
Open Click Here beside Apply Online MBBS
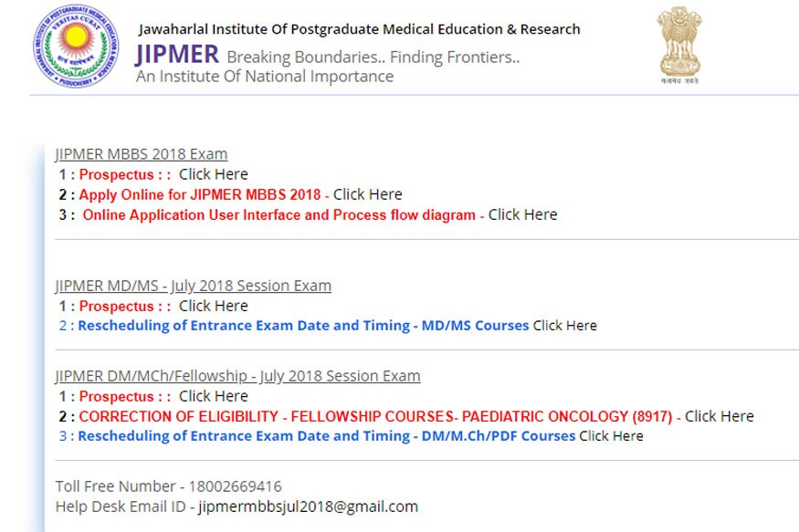[367, 194]
